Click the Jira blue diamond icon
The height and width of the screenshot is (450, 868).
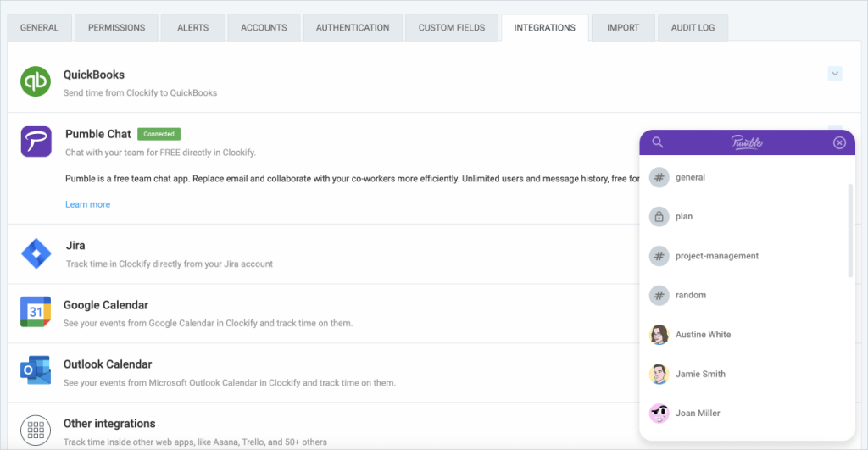coord(36,253)
